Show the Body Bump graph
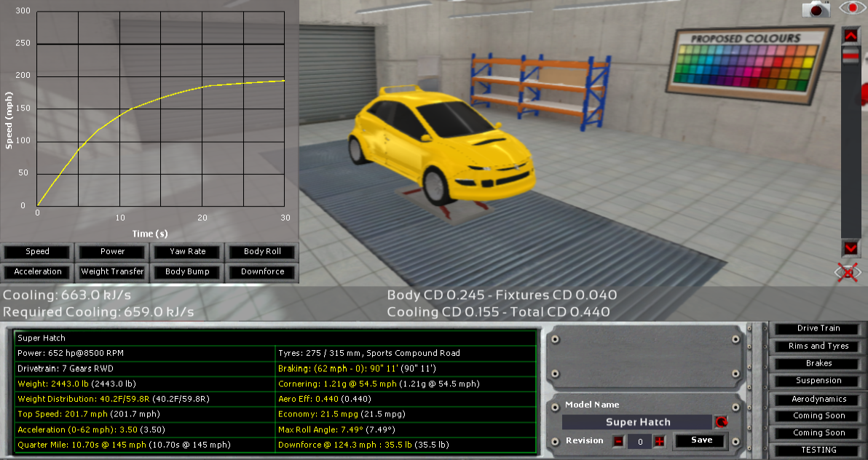This screenshot has width=868, height=460. tap(188, 271)
